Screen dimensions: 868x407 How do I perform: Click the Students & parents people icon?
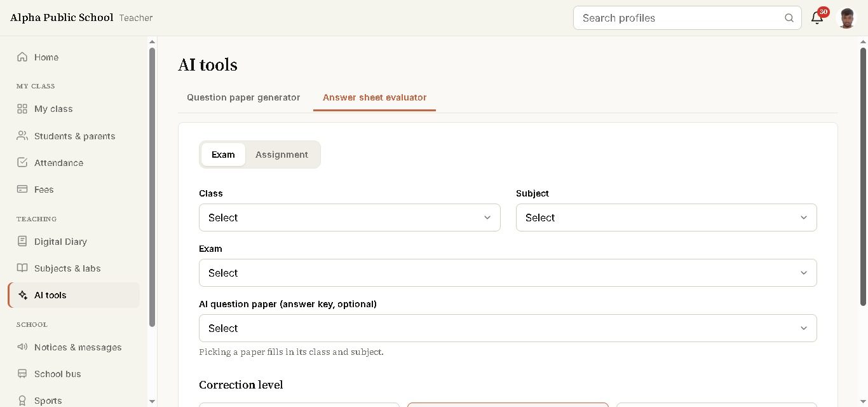coord(22,135)
